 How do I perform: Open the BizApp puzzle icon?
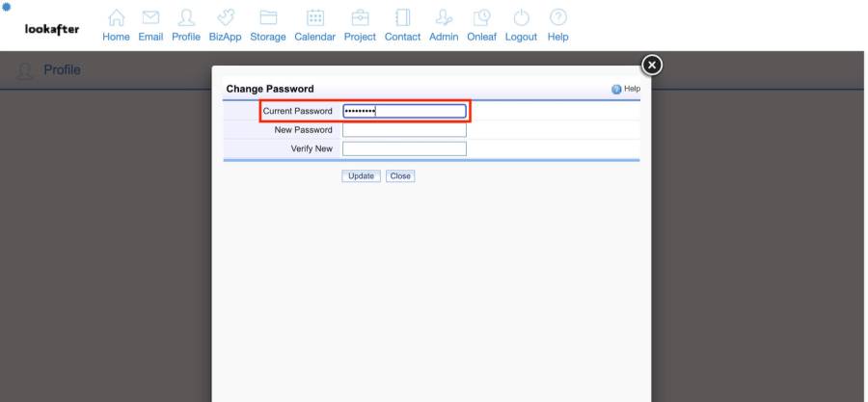(226, 18)
